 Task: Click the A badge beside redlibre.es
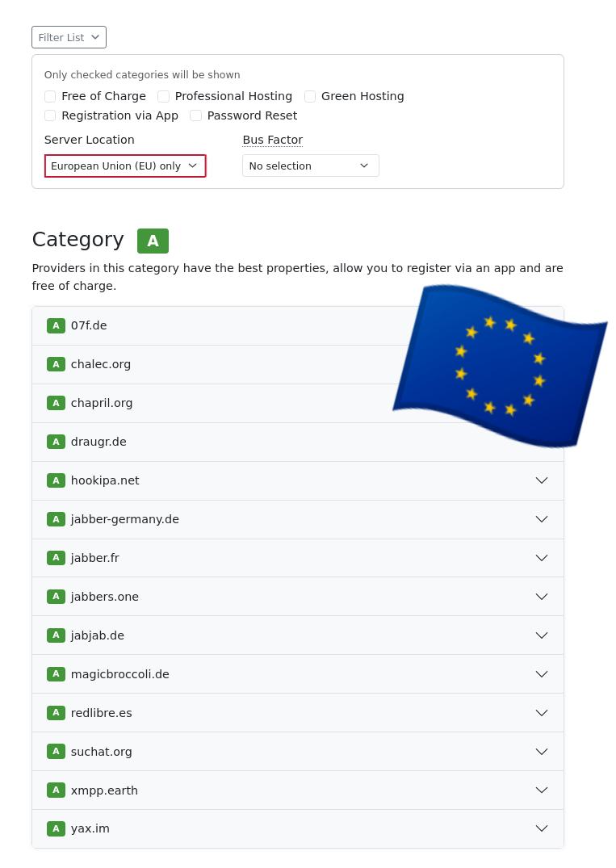[x=56, y=713]
